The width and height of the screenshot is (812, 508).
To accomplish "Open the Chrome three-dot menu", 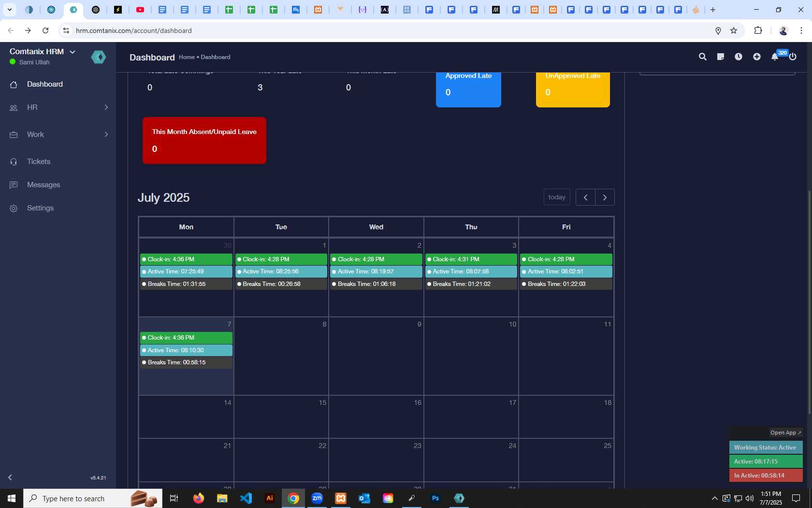I will (x=801, y=30).
